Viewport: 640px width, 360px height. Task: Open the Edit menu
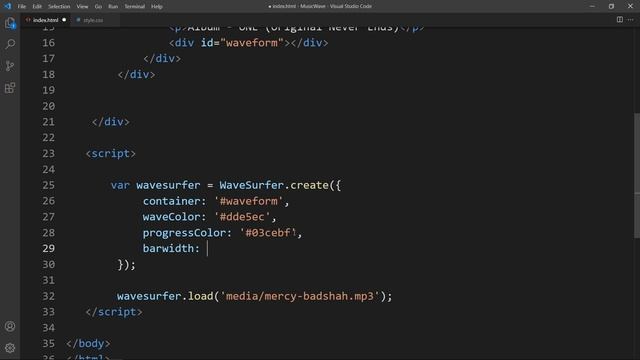coord(37,7)
